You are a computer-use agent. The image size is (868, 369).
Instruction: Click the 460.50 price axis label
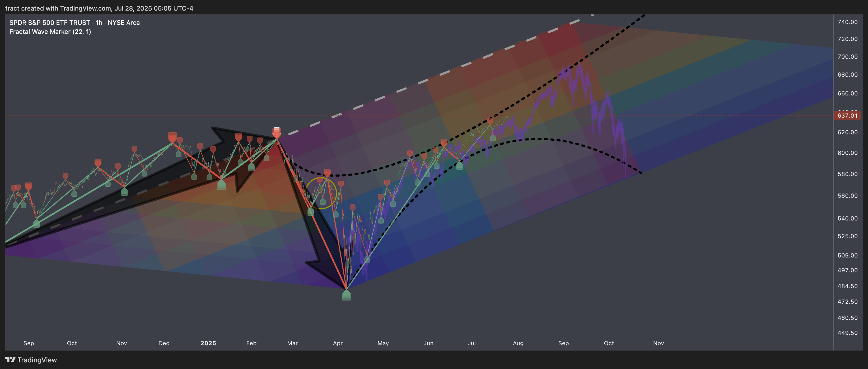847,317
